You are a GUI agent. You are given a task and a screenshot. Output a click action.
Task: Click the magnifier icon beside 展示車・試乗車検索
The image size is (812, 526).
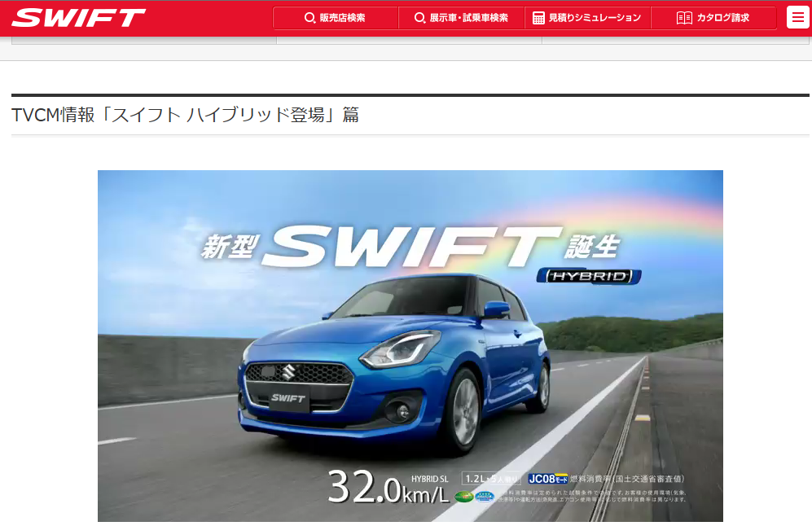coord(420,18)
